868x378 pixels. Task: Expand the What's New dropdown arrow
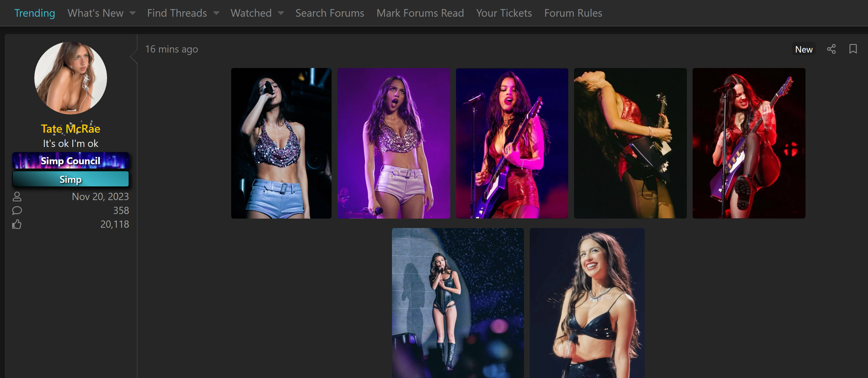pos(132,13)
